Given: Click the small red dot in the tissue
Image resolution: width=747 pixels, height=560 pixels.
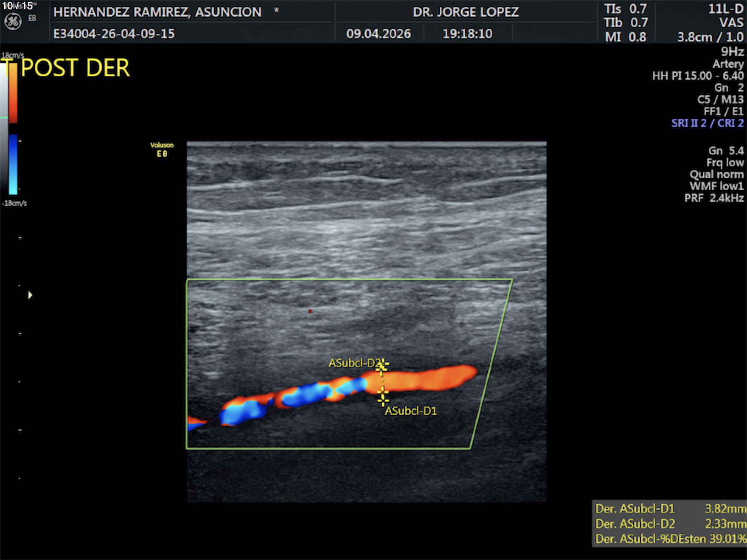Looking at the screenshot, I should [310, 311].
